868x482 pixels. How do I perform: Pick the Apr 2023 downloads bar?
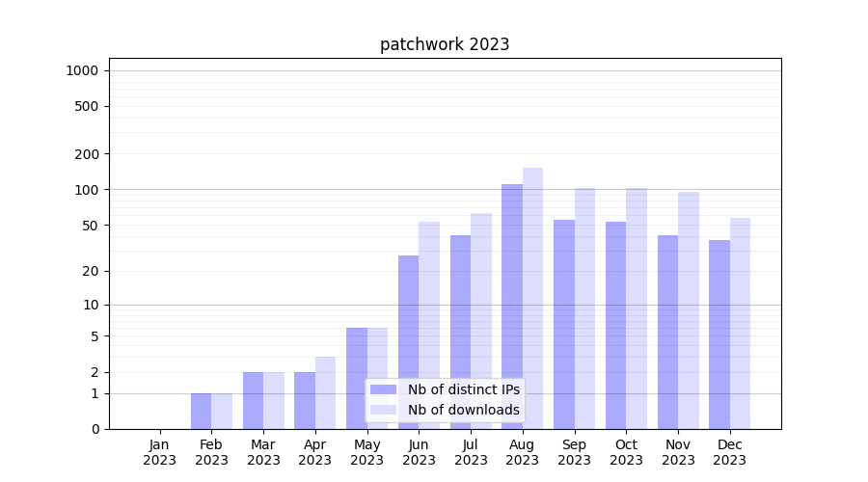pyautogui.click(x=326, y=392)
